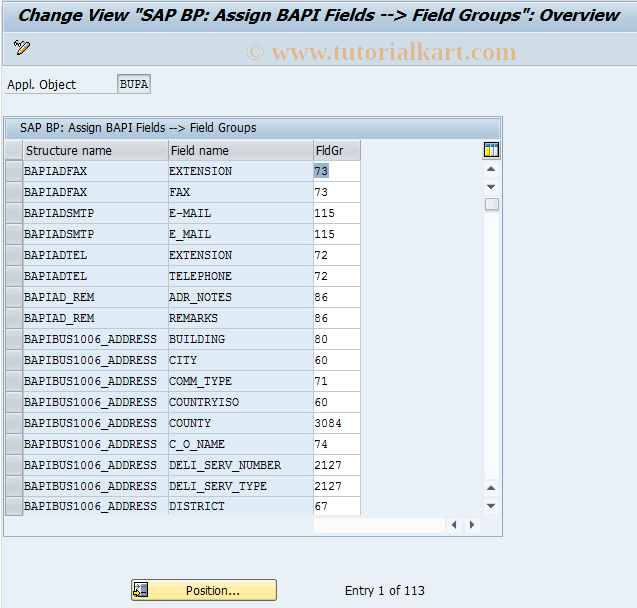The height and width of the screenshot is (608, 637).
Task: Click the horizontal scroll-left arrow
Action: (454, 525)
